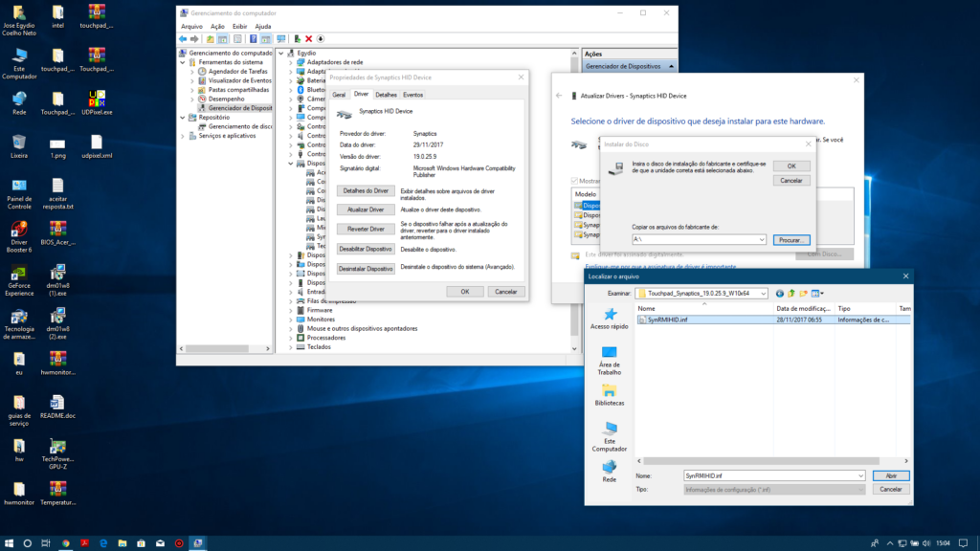Open the Examinar folder dropdown
Image resolution: width=980 pixels, height=551 pixels.
tap(763, 294)
